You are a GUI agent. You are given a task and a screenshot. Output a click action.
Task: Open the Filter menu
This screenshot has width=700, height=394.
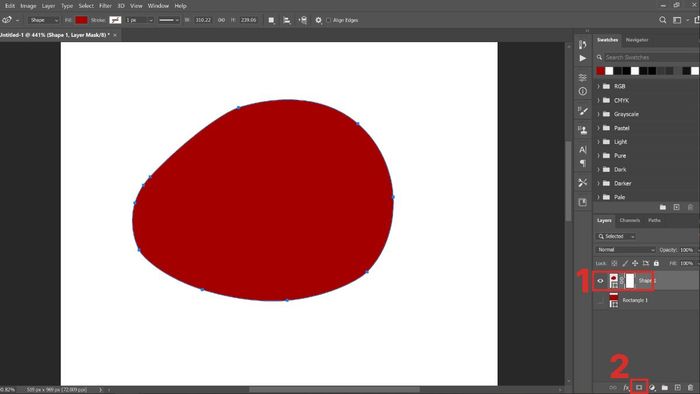coord(105,6)
